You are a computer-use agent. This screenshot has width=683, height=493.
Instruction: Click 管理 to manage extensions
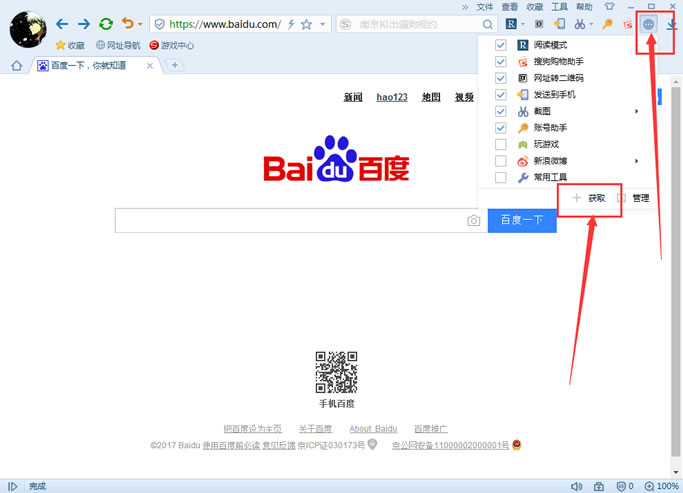(633, 199)
